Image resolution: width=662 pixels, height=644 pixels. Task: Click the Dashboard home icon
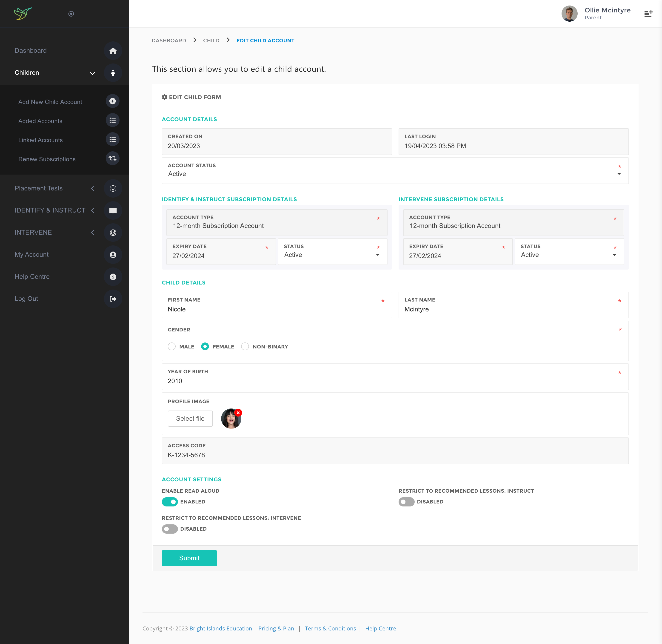[x=113, y=51]
